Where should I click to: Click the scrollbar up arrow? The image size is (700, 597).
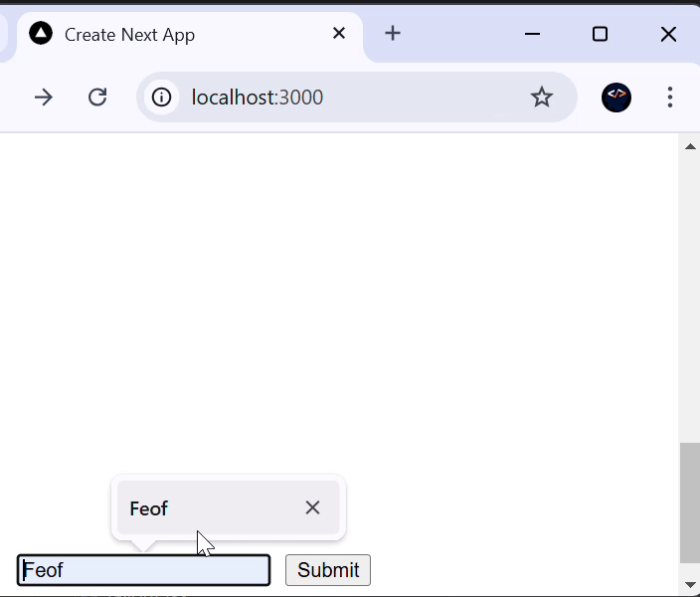[x=689, y=146]
